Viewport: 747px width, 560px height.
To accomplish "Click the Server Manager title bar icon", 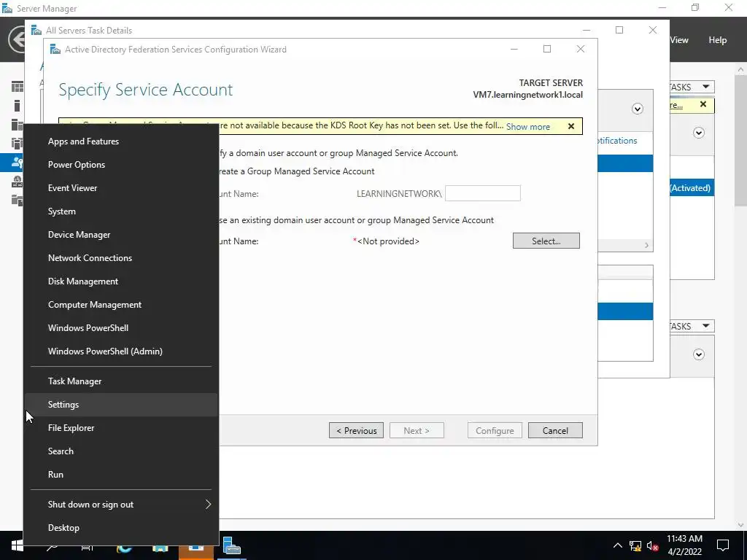I will pyautogui.click(x=7, y=8).
